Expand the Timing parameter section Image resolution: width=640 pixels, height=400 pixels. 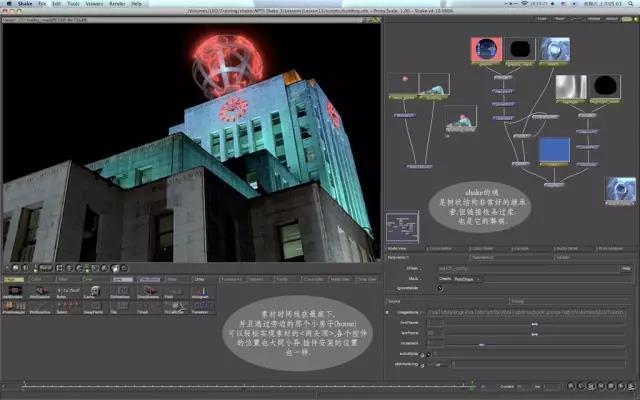click(x=570, y=301)
